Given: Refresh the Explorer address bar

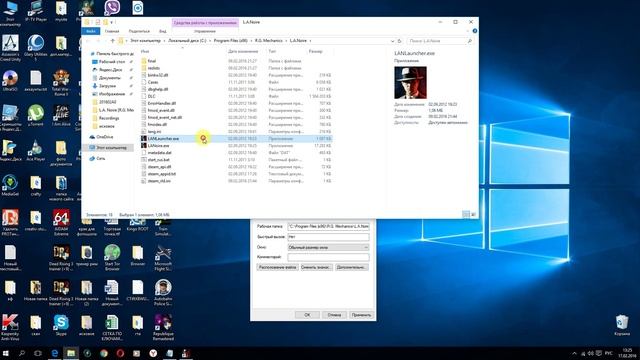Looking at the screenshot, I should tap(399, 41).
